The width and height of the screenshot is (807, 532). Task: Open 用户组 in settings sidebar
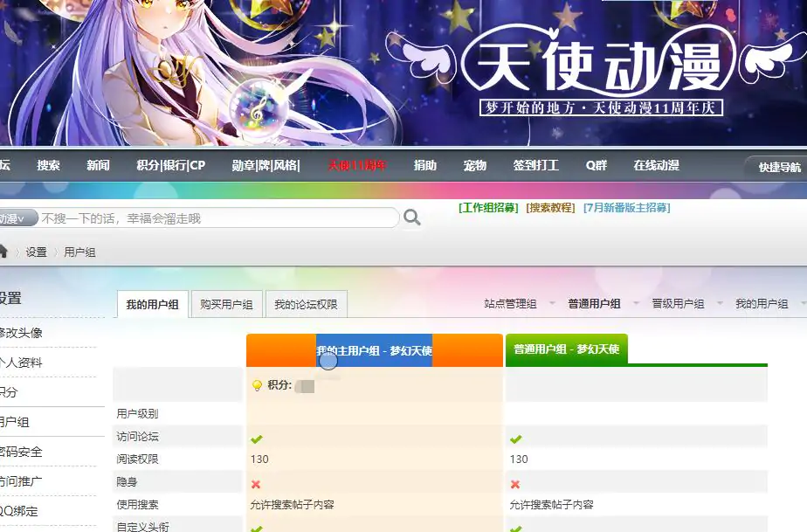coord(15,422)
